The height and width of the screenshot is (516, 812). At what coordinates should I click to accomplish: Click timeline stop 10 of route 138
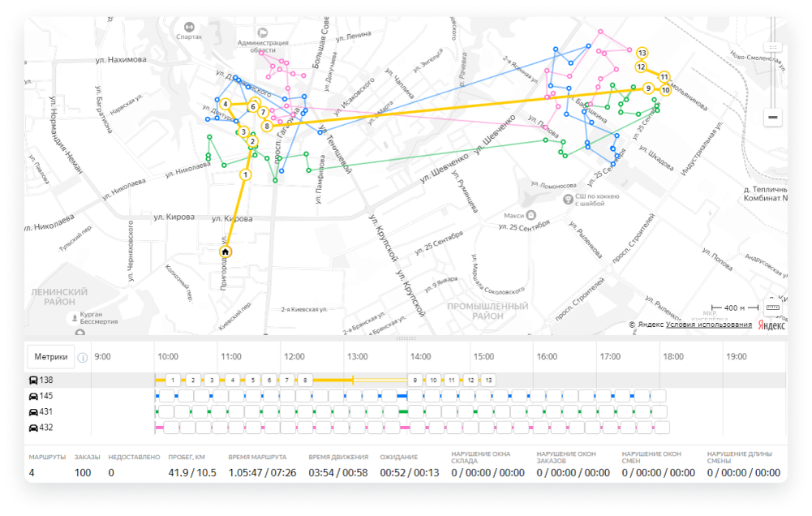click(433, 381)
